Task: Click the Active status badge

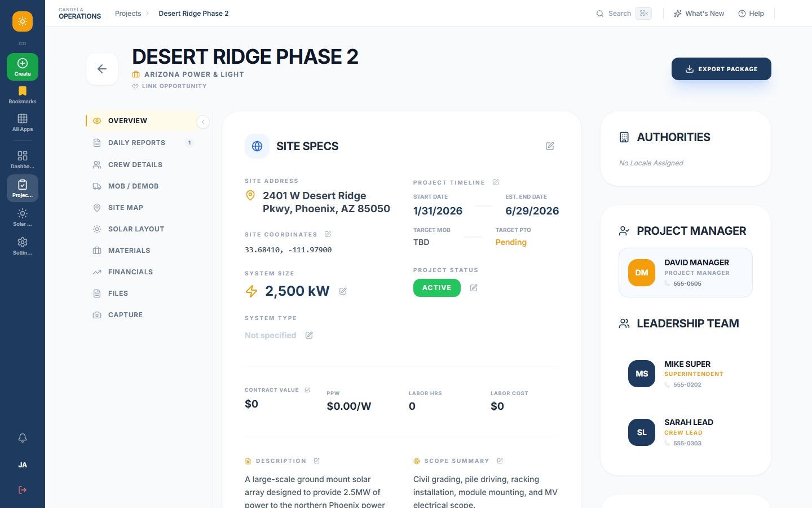Action: coord(437,288)
